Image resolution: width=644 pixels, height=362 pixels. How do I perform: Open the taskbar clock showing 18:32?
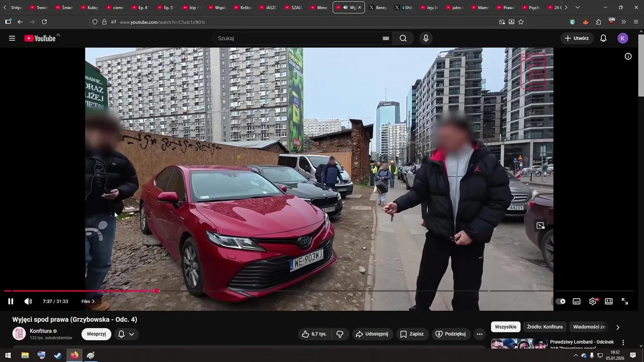pos(614,355)
